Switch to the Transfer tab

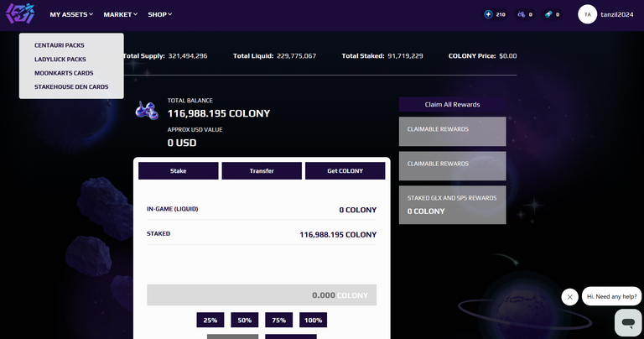(262, 171)
